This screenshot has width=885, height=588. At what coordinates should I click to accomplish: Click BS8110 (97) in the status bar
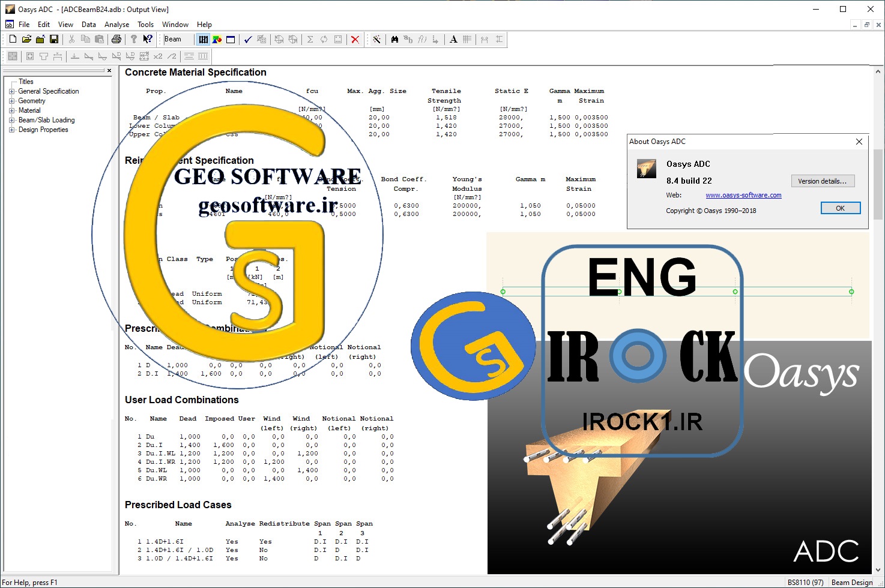point(806,583)
